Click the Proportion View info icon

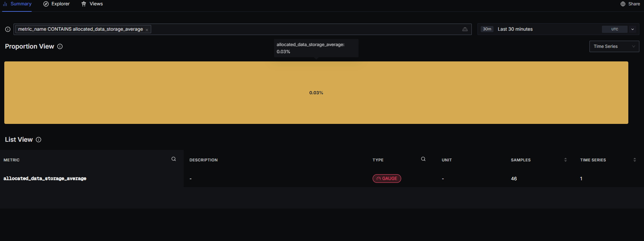pyautogui.click(x=60, y=46)
